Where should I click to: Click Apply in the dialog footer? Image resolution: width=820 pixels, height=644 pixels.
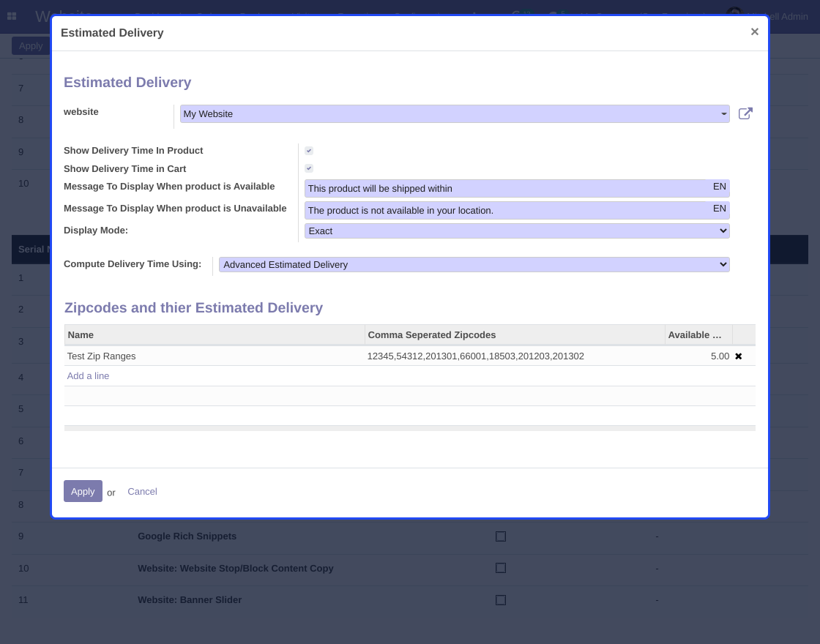83,491
